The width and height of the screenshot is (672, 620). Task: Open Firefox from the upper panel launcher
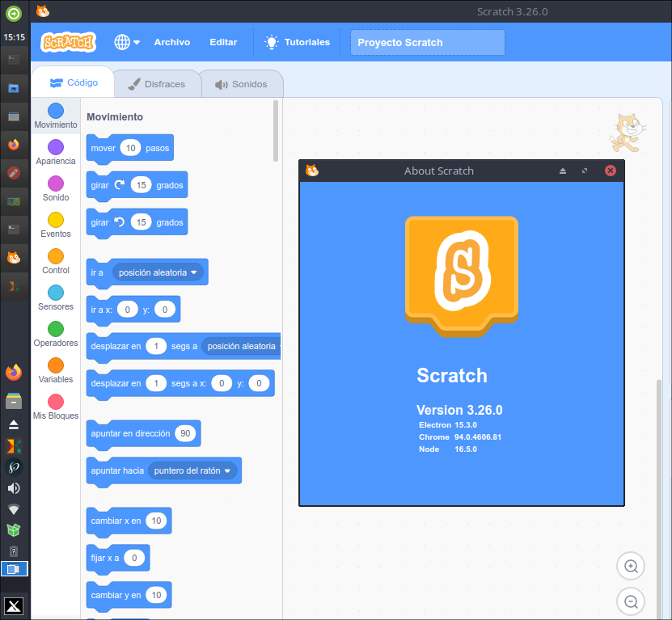(14, 145)
